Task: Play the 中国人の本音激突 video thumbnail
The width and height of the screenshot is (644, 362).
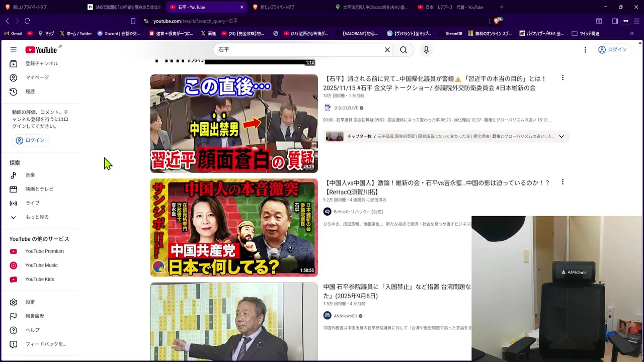Action: click(x=234, y=227)
